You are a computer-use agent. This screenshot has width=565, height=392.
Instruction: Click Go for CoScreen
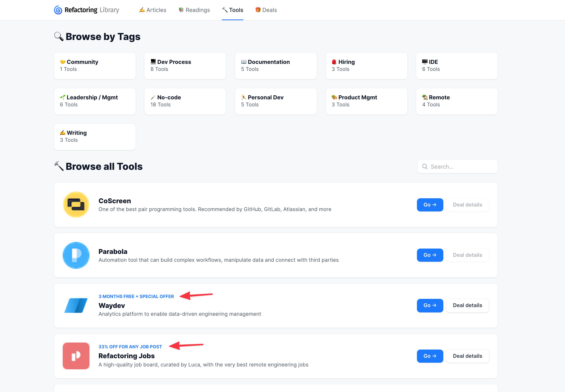(x=430, y=205)
